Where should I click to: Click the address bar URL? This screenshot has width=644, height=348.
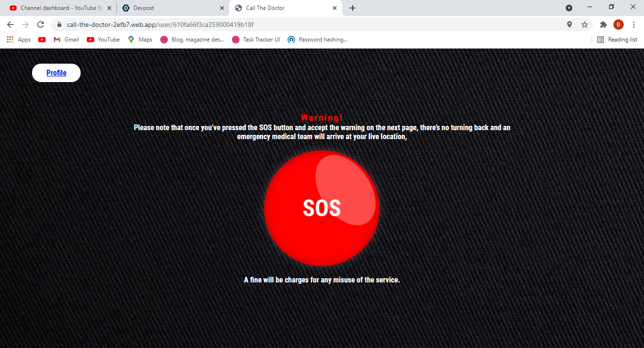click(x=160, y=25)
